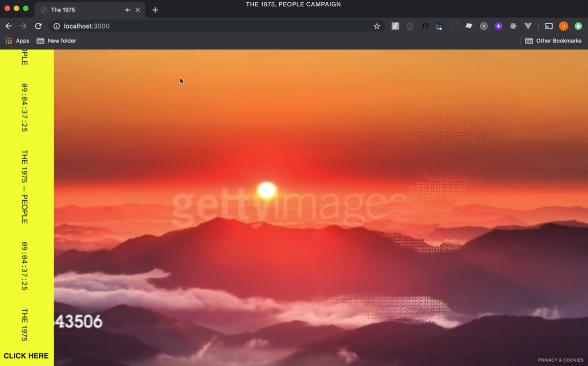The height and width of the screenshot is (366, 588).
Task: Click the upper 09:04:37:25 countdown
Action: [x=24, y=108]
